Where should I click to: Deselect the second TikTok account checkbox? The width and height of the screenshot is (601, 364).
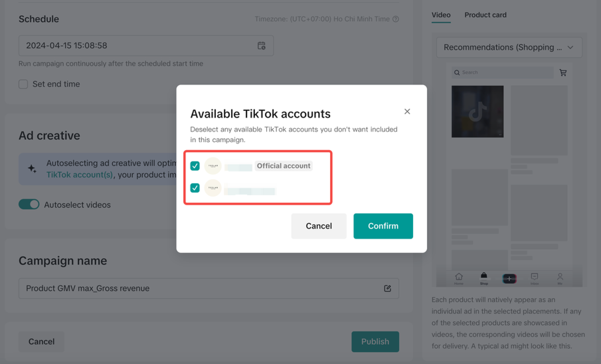[195, 188]
